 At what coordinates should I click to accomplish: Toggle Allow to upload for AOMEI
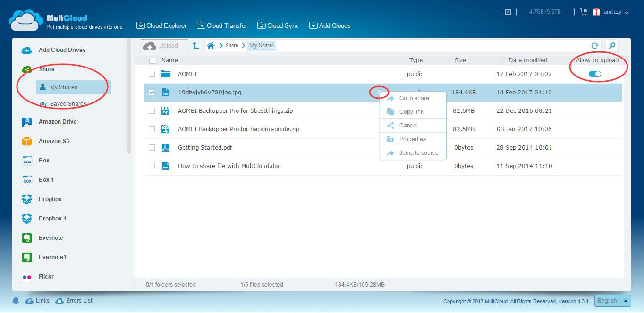pyautogui.click(x=595, y=74)
